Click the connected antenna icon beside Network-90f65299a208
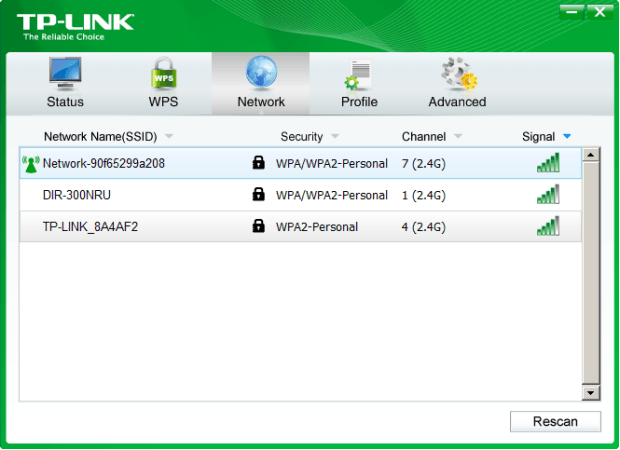The width and height of the screenshot is (620, 450). coord(31,164)
